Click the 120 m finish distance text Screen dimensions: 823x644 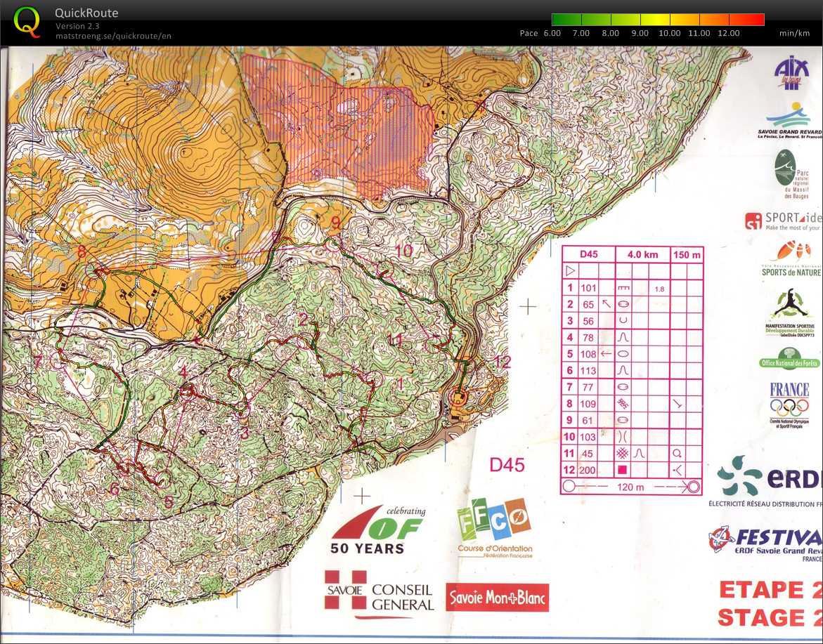[x=630, y=487]
